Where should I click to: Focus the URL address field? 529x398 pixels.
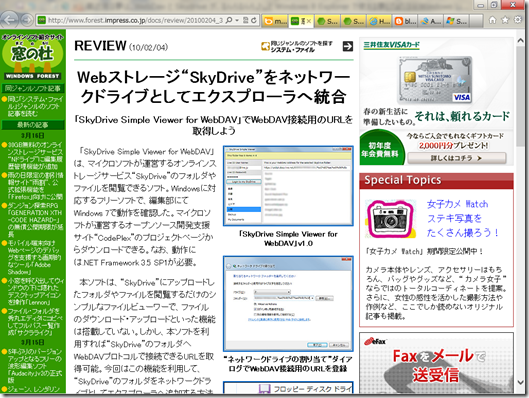(x=135, y=21)
